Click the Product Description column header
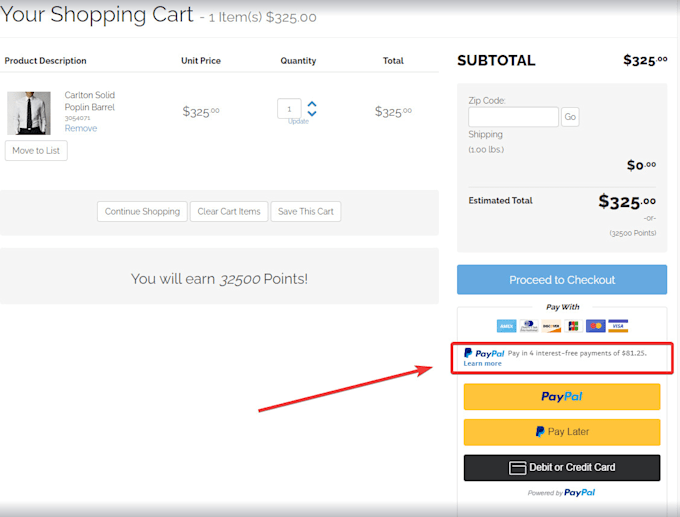This screenshot has height=517, width=680. [x=46, y=61]
